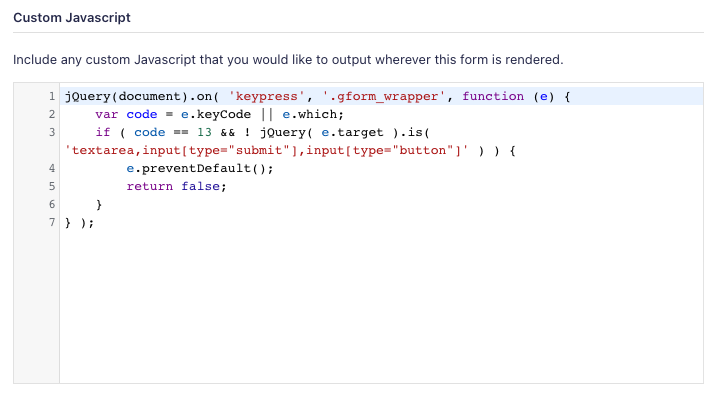Click line number 1 in the gutter
This screenshot has width=718, height=399.
click(x=52, y=96)
